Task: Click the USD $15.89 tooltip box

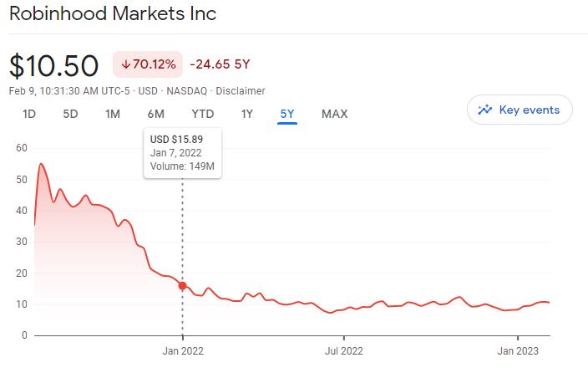Action: 182,153
